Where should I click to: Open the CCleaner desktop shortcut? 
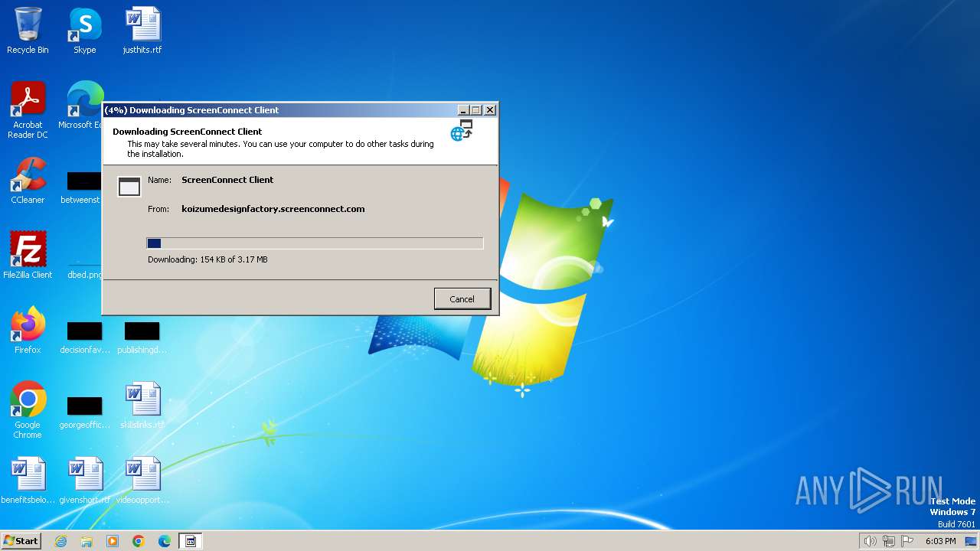pos(28,181)
